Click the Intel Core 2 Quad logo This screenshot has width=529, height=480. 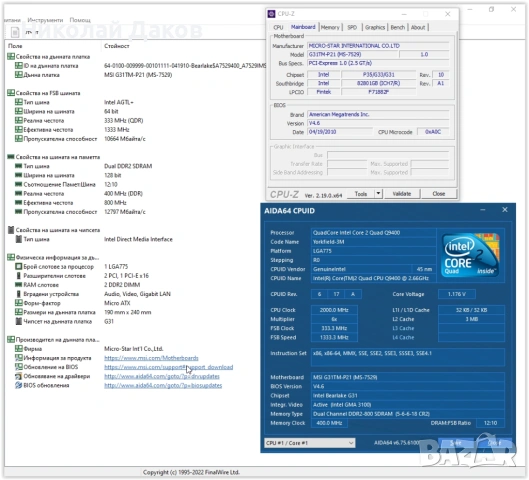471,255
